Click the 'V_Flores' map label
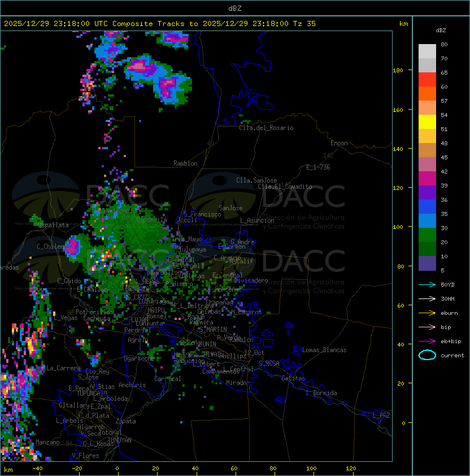470x476 pixels. [x=85, y=456]
